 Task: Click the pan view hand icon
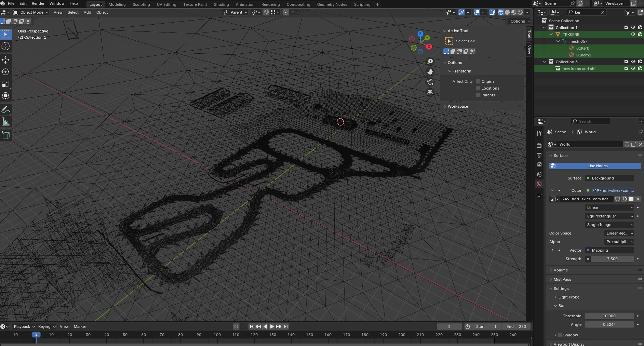pyautogui.click(x=430, y=72)
